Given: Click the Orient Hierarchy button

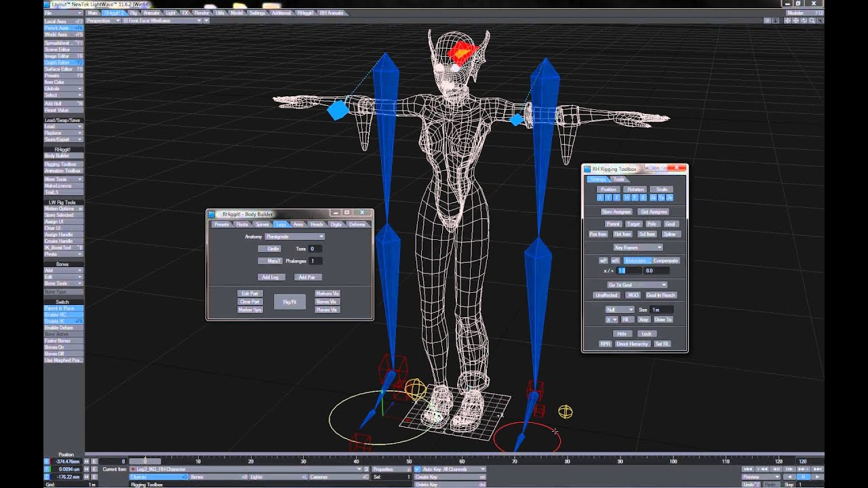Looking at the screenshot, I should click(633, 344).
